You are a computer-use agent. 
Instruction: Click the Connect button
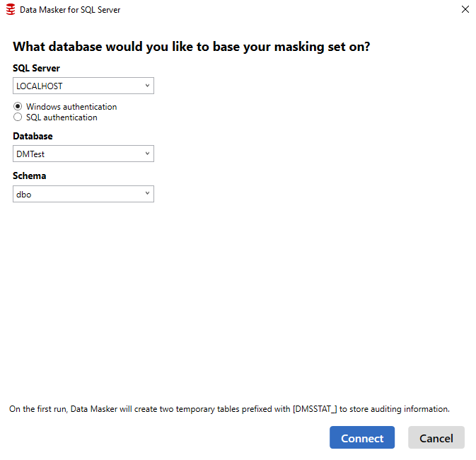coord(362,437)
